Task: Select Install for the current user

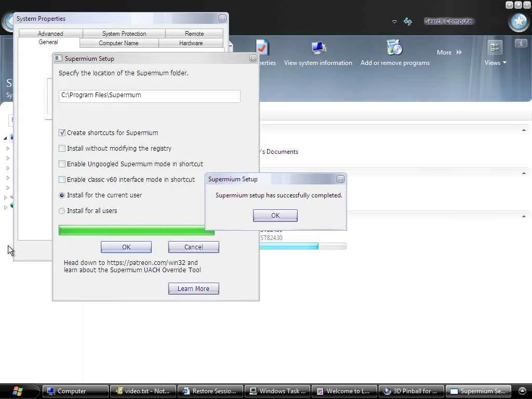Action: point(62,195)
